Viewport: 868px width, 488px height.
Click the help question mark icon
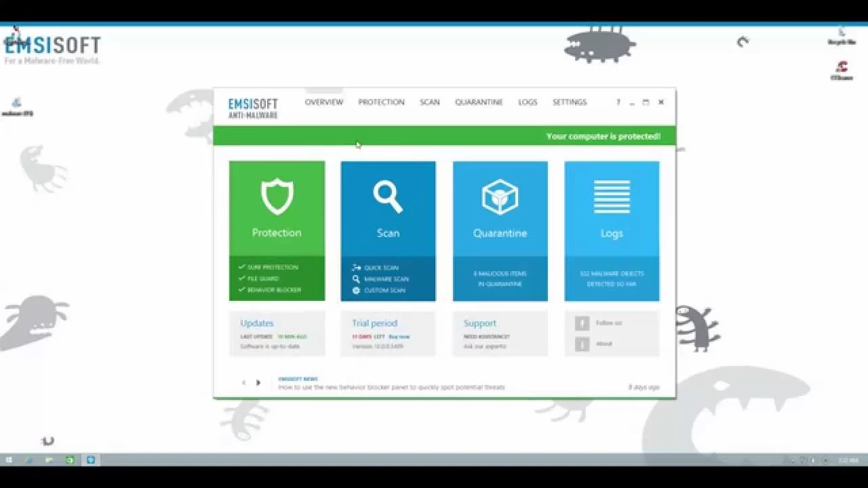coord(618,102)
